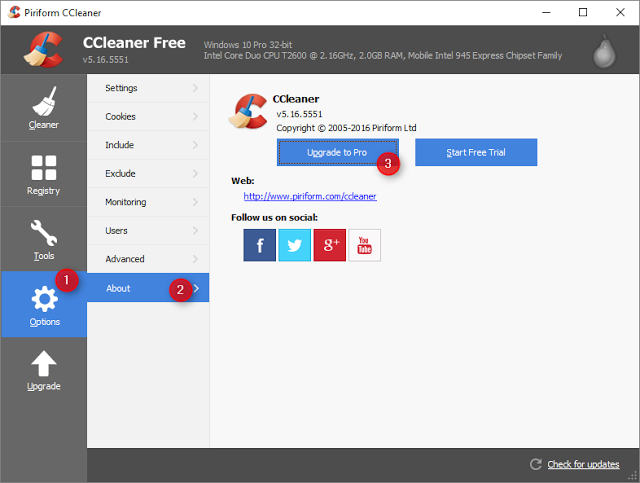Click the Windows 10 Pro 32-bit system text
The height and width of the screenshot is (483, 640).
point(248,45)
